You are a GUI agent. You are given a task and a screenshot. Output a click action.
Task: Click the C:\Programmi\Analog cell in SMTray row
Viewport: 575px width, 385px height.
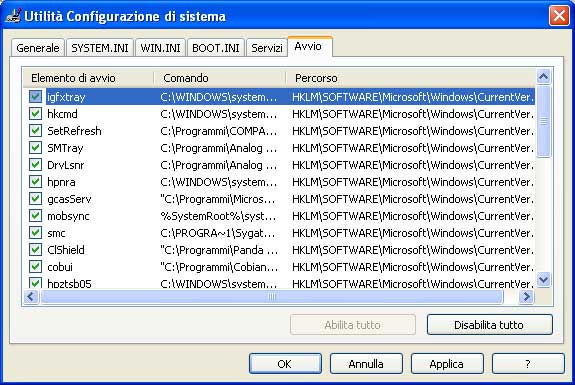click(x=219, y=148)
